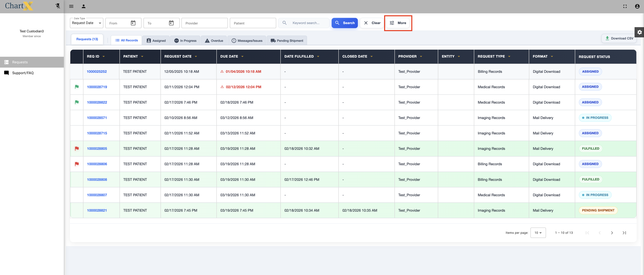Expand the Date Type dropdown
644x275 pixels.
pos(87,23)
